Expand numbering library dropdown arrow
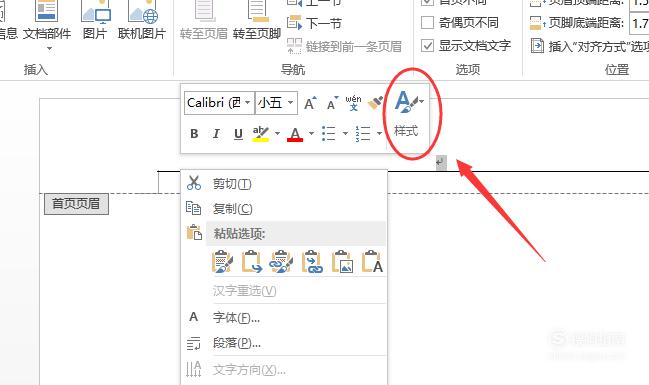 click(x=379, y=133)
